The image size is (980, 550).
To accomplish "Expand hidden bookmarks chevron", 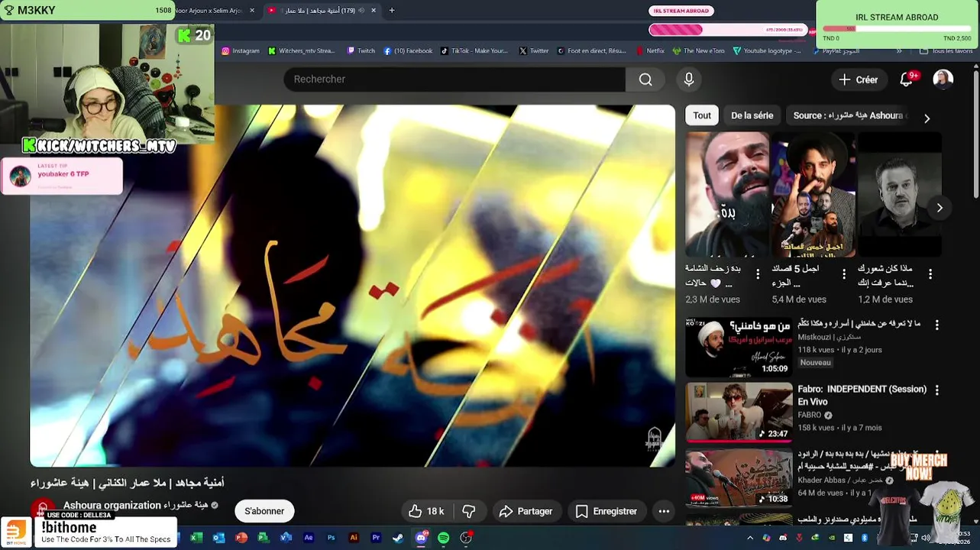I will coord(899,51).
